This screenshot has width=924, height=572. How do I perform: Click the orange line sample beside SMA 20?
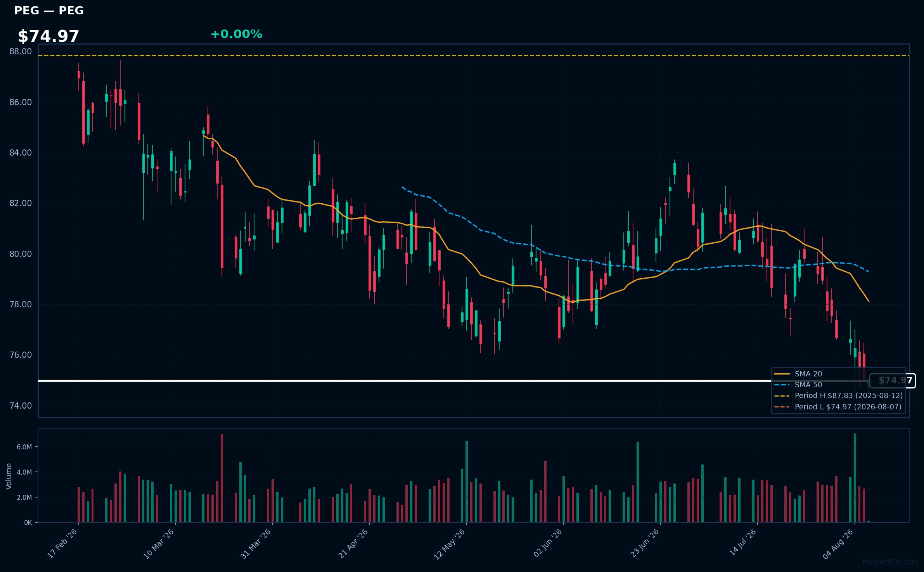click(x=782, y=374)
